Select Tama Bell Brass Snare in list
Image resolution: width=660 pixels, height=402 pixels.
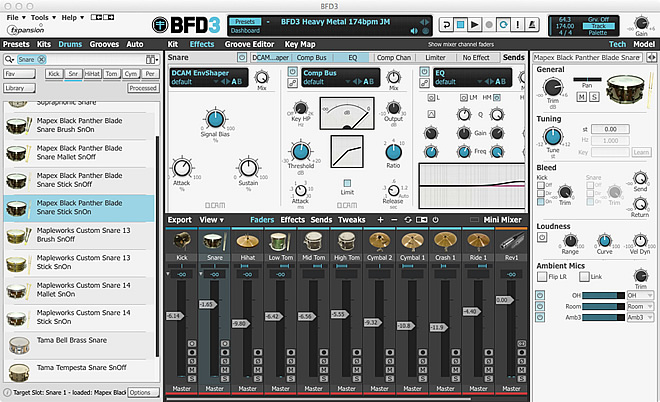pyautogui.click(x=80, y=346)
